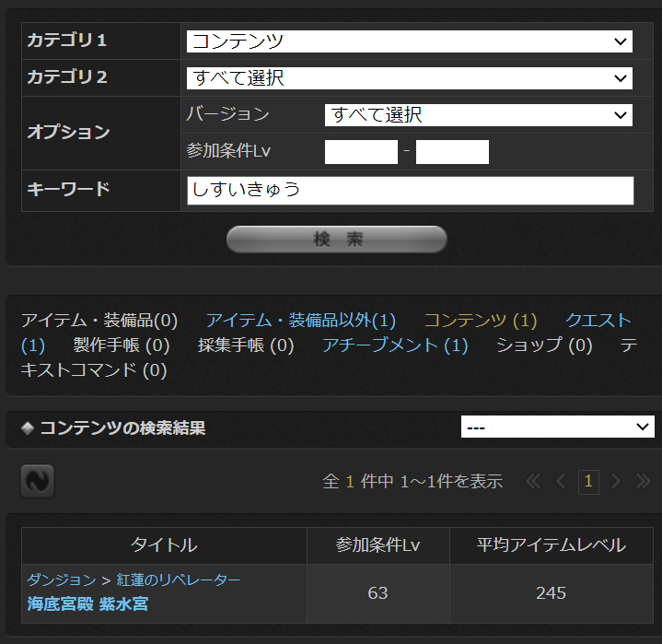The height and width of the screenshot is (644, 662).
Task: Click the 参加条件Lv column header
Action: pyautogui.click(x=378, y=545)
